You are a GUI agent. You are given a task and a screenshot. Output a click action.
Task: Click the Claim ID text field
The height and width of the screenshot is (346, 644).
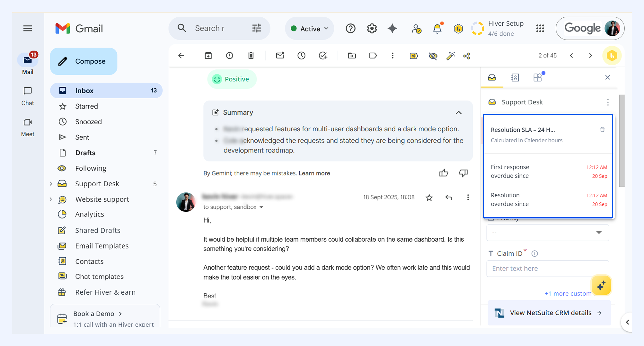[x=548, y=268]
